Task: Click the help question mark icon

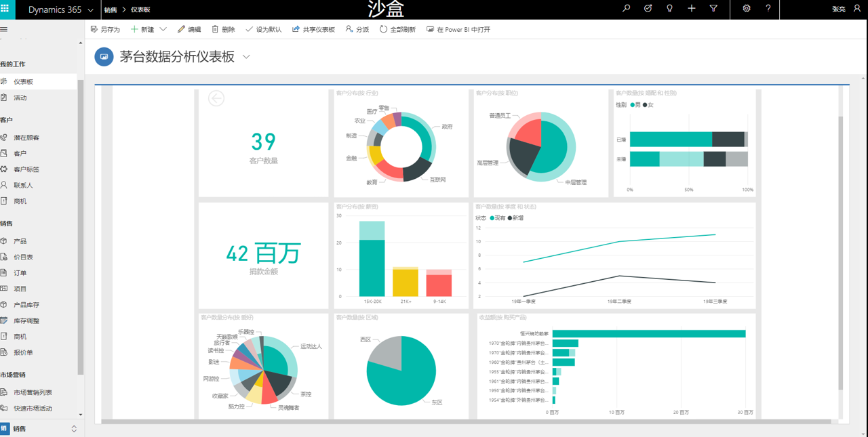Action: point(768,9)
